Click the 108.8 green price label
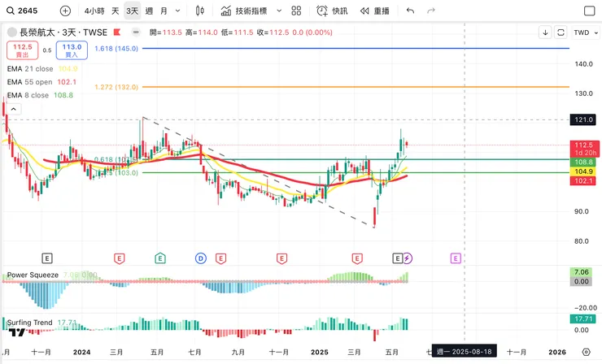The width and height of the screenshot is (602, 364). coord(582,162)
